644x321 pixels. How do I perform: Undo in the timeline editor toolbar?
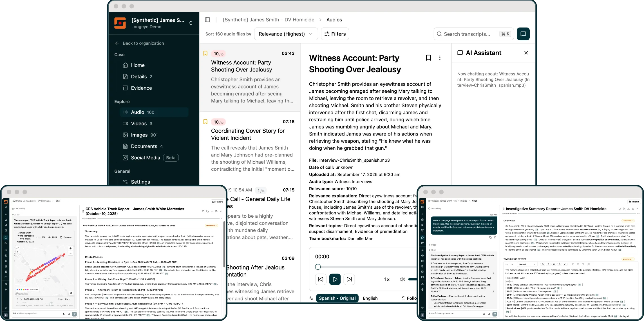[x=507, y=264]
